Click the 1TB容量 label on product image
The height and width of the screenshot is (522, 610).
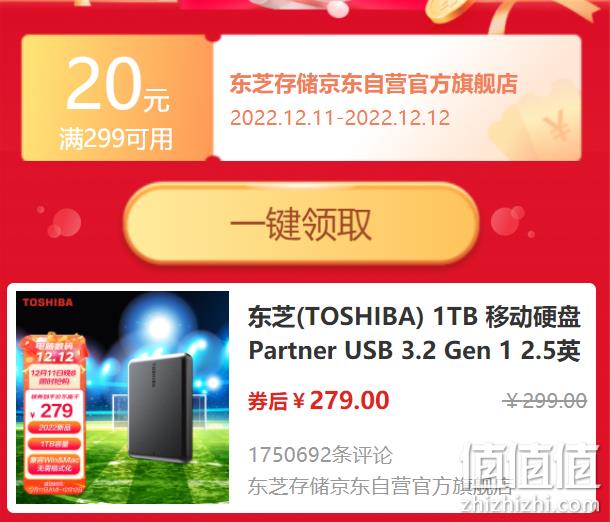[54, 444]
